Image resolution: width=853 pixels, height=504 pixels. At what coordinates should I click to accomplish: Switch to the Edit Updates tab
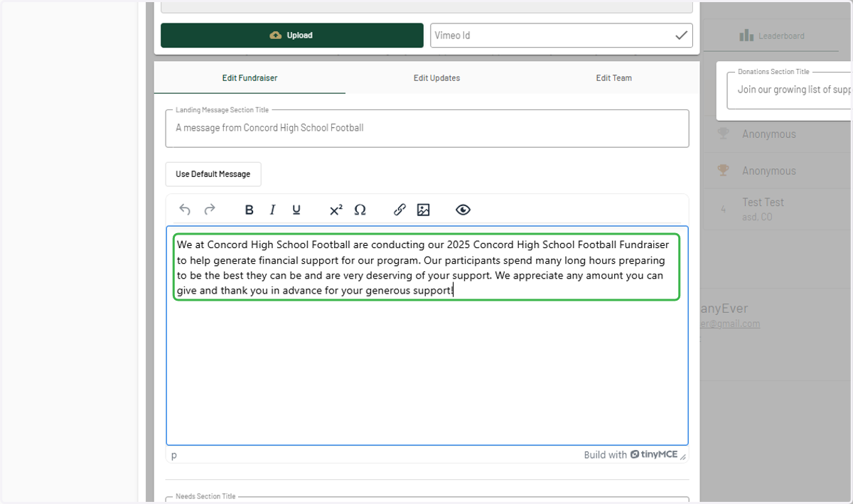(x=436, y=78)
